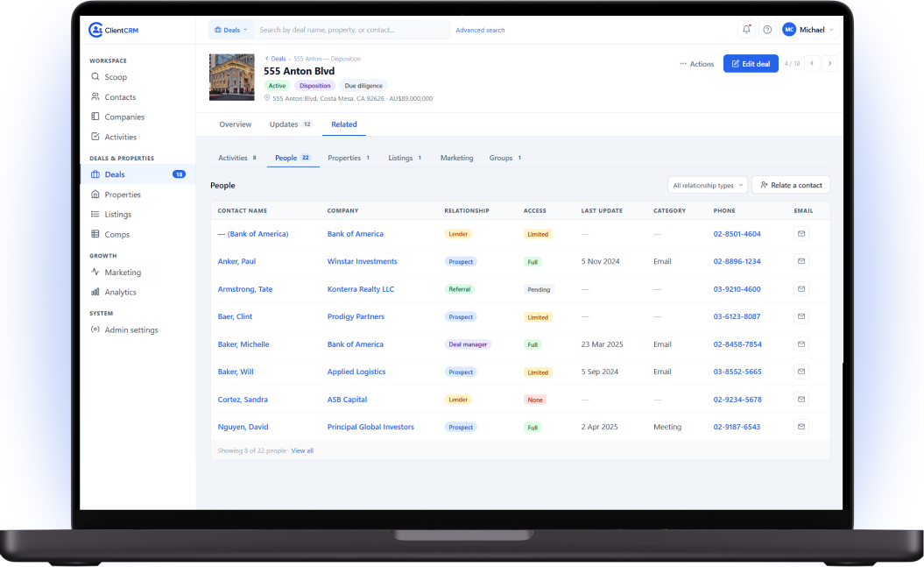Open the Actions menu
924x567 pixels.
click(696, 64)
